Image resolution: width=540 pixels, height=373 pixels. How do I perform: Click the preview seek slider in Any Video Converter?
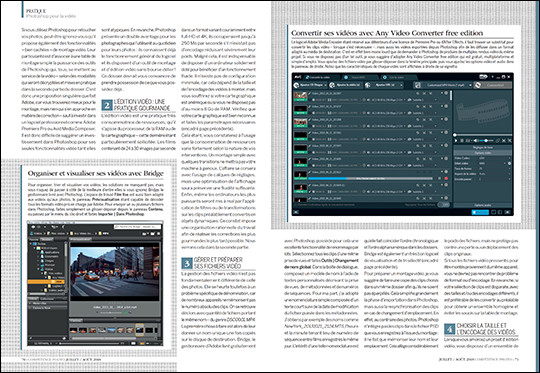483,135
